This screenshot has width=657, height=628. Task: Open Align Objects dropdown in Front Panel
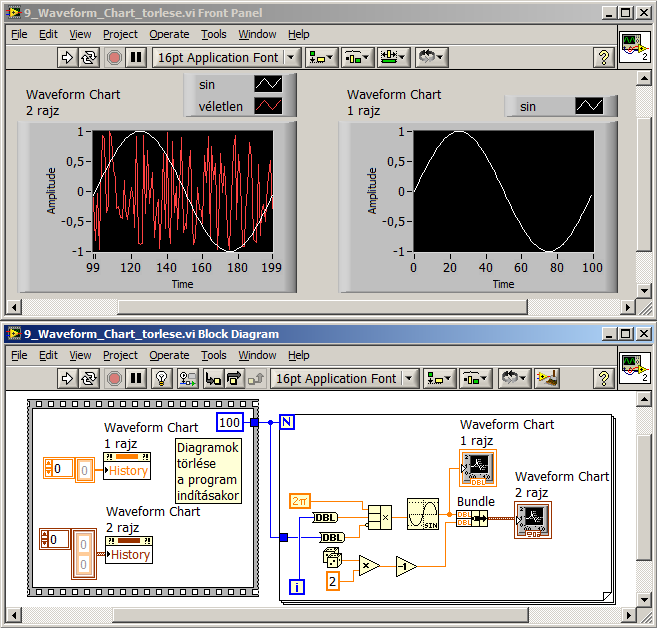(322, 57)
